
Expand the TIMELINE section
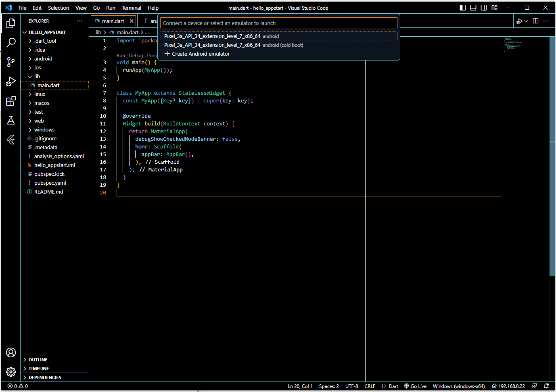tap(54, 369)
